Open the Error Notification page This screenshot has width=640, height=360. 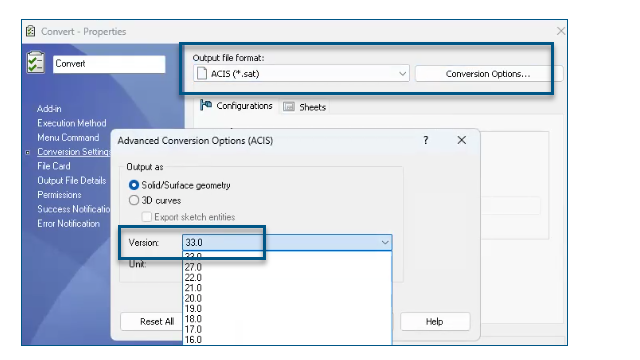pos(68,224)
